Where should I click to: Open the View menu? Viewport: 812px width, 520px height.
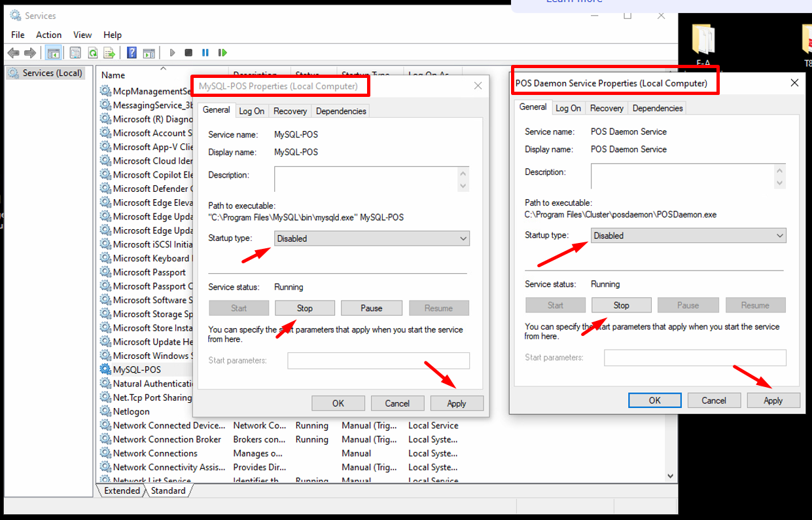click(82, 35)
